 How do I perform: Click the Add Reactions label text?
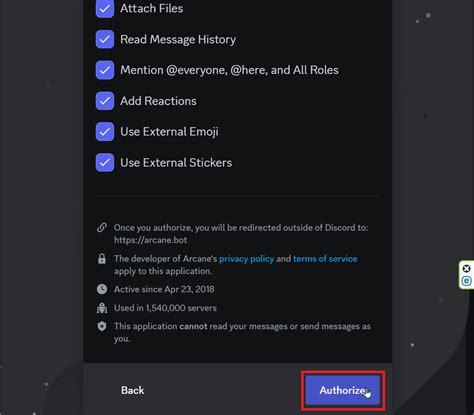[x=158, y=101]
